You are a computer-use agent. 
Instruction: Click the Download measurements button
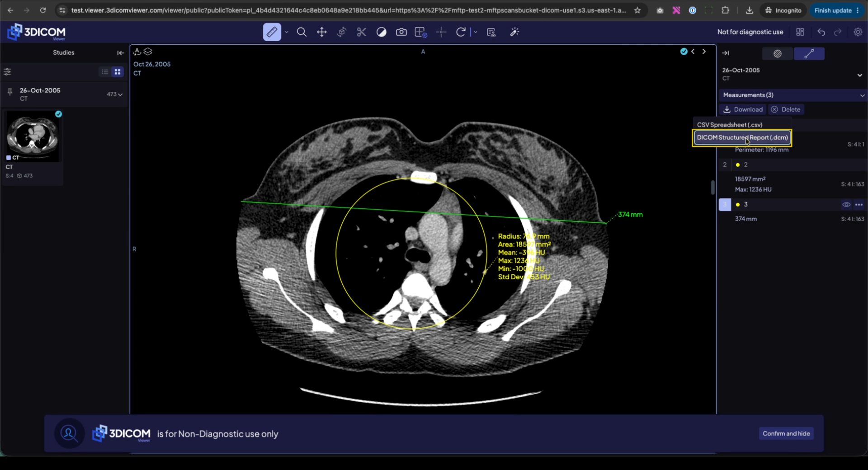tap(743, 109)
